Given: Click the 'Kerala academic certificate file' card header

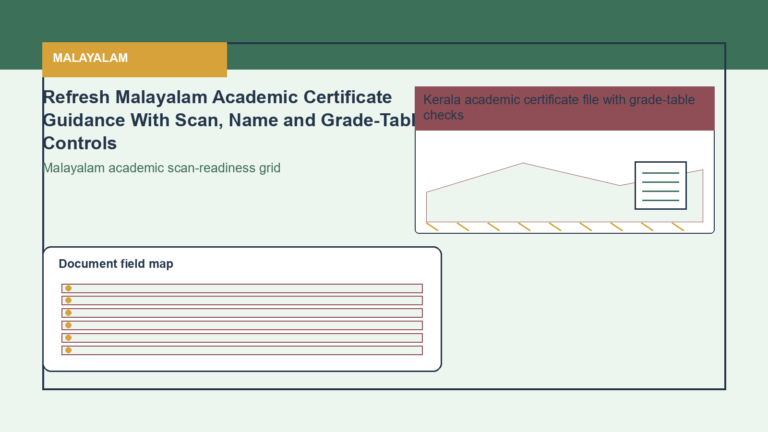Looking at the screenshot, I should click(565, 108).
